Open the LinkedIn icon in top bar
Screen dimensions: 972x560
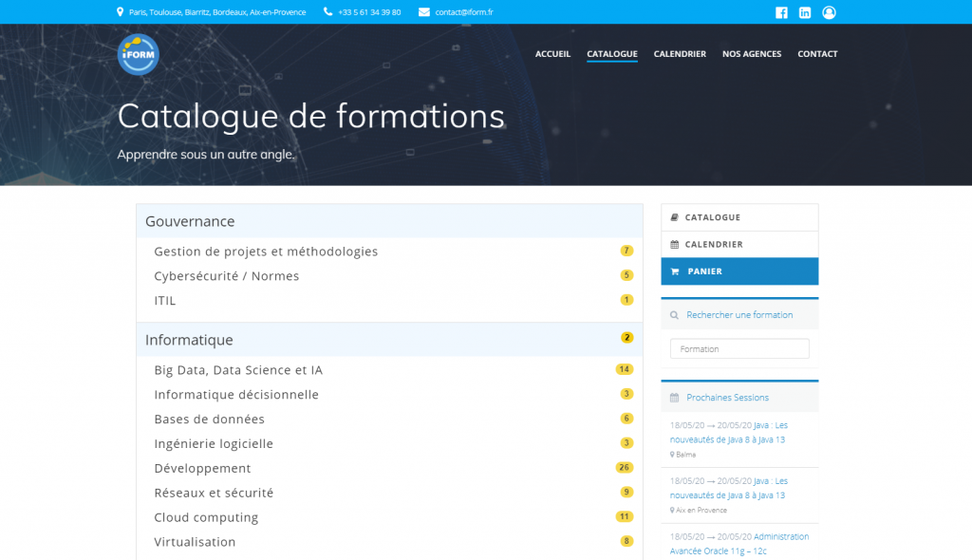pos(805,12)
